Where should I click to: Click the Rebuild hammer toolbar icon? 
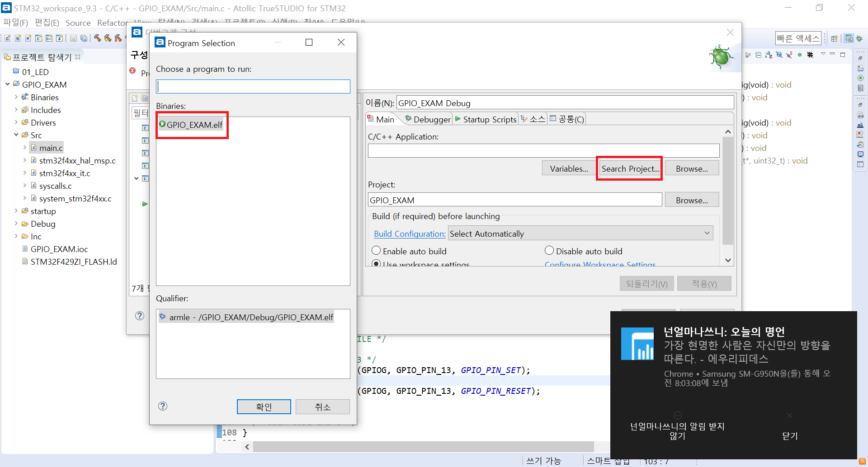[108, 38]
